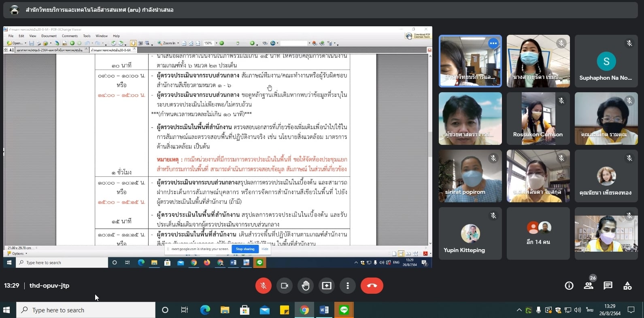The image size is (644, 318).
Task: Click vertical scrollbar of the shared PDF document
Action: [429, 150]
